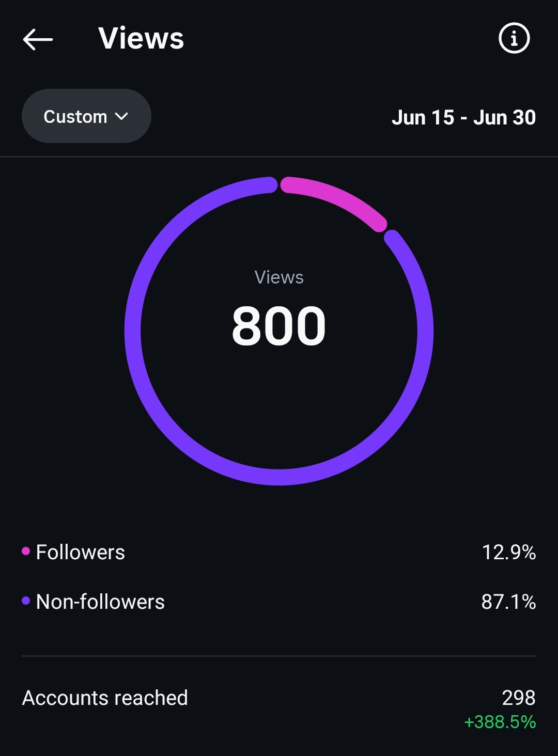Image resolution: width=558 pixels, height=756 pixels.
Task: Tap the 298 accounts reached value
Action: pos(519,698)
